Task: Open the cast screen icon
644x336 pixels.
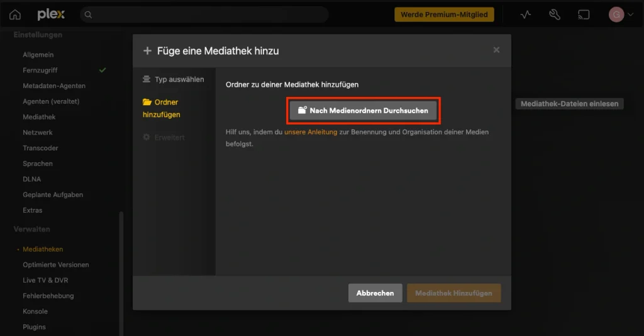Action: (x=584, y=15)
